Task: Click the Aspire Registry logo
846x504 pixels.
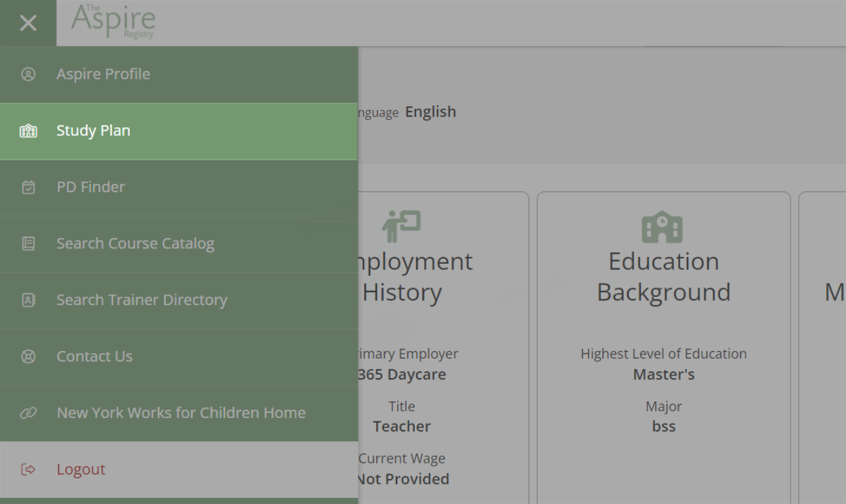Action: point(114,22)
